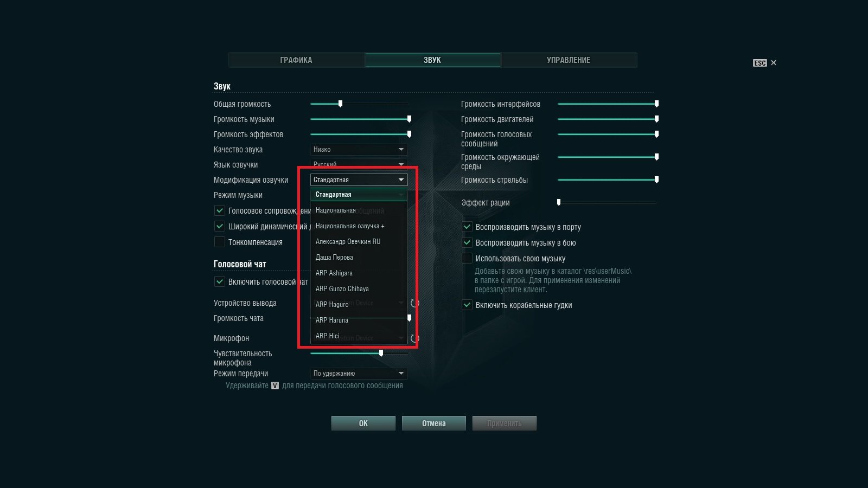Image resolution: width=868 pixels, height=488 pixels.
Task: Select ARP Hiei voiceover
Action: [x=359, y=336]
